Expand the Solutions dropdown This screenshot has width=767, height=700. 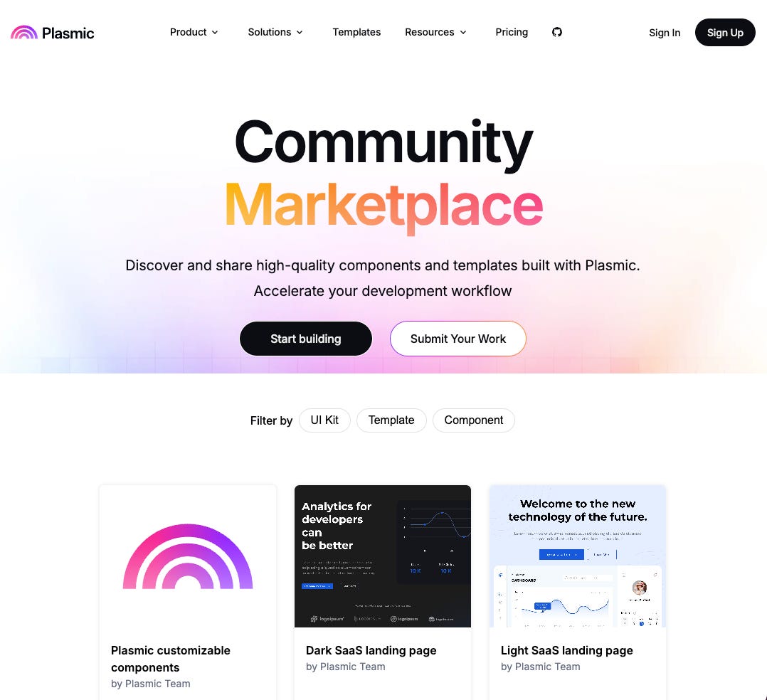(x=275, y=32)
